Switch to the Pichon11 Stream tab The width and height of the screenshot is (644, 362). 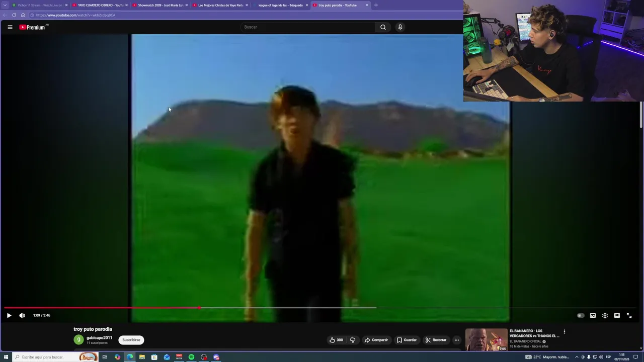click(x=39, y=5)
